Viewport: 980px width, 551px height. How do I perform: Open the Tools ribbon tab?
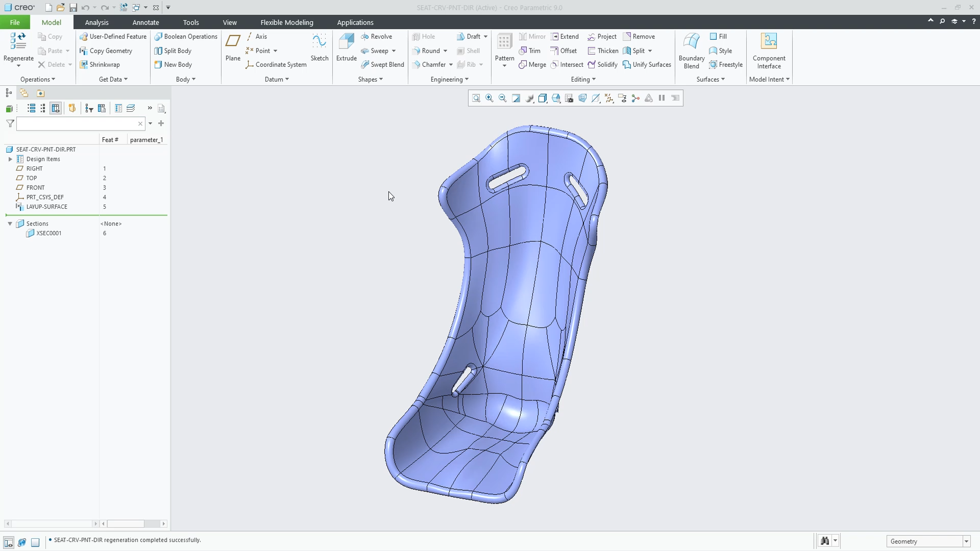tap(191, 22)
